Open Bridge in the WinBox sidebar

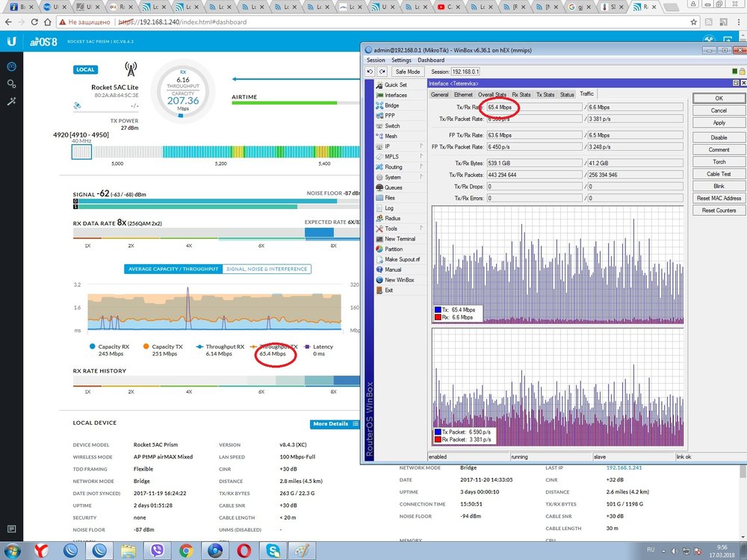click(x=391, y=106)
